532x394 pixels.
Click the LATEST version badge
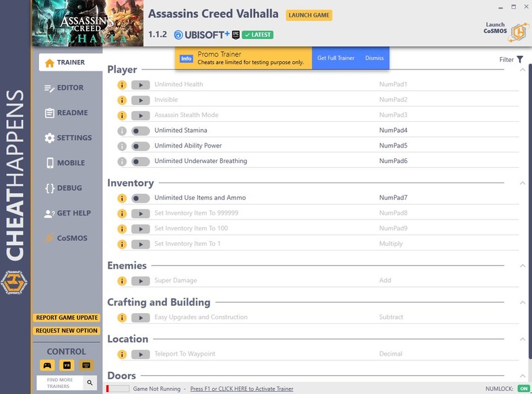coord(257,35)
